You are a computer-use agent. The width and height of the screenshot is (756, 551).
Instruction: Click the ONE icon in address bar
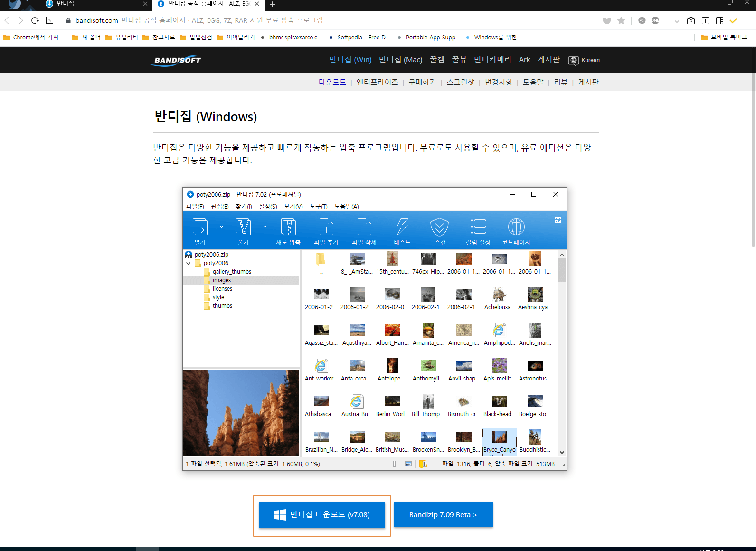[655, 20]
